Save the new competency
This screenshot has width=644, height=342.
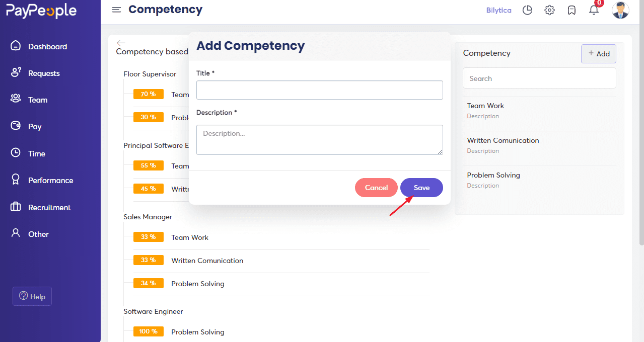421,188
